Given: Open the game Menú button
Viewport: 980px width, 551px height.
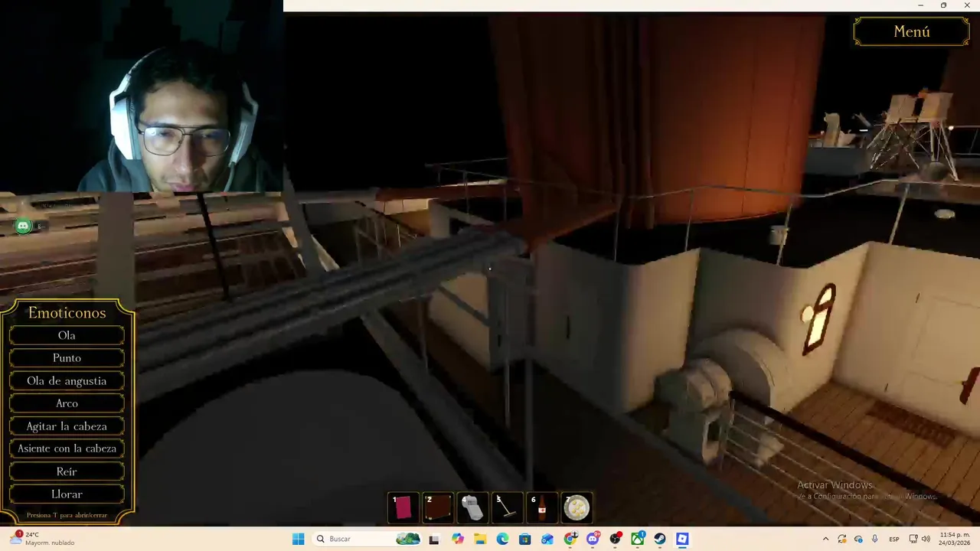Looking at the screenshot, I should coord(911,31).
